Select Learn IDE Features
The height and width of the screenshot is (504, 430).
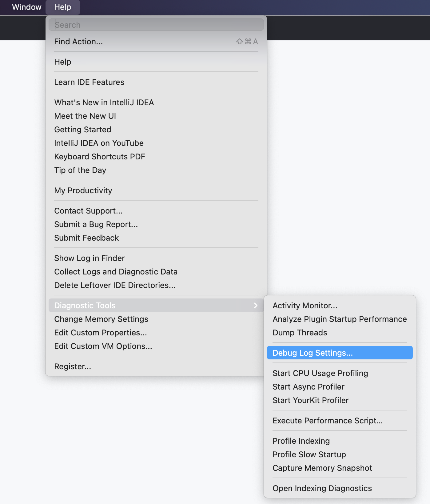89,82
